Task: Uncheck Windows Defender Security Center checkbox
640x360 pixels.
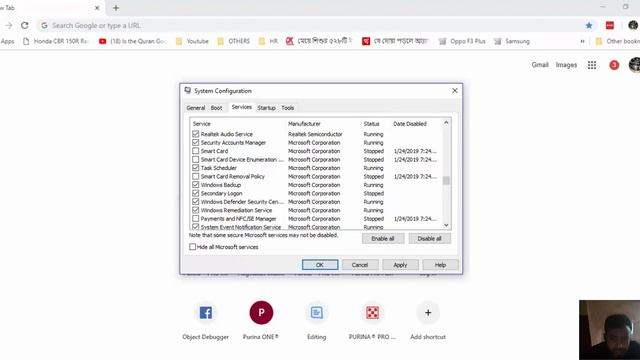Action: pyautogui.click(x=196, y=202)
